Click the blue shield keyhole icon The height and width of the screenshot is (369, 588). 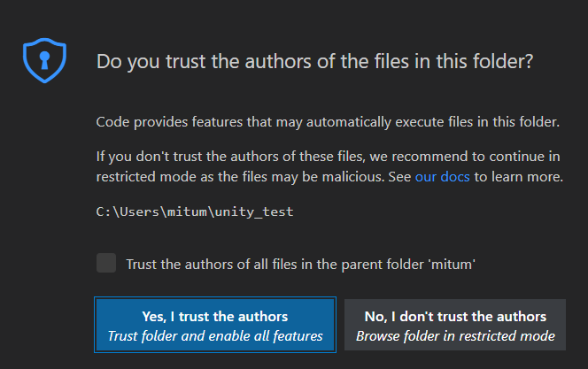click(x=44, y=60)
